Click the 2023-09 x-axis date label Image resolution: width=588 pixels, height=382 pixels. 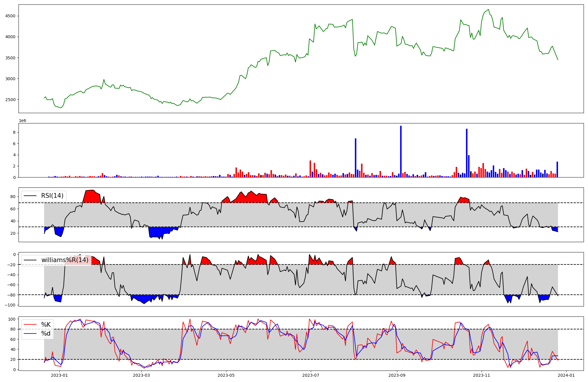point(397,375)
